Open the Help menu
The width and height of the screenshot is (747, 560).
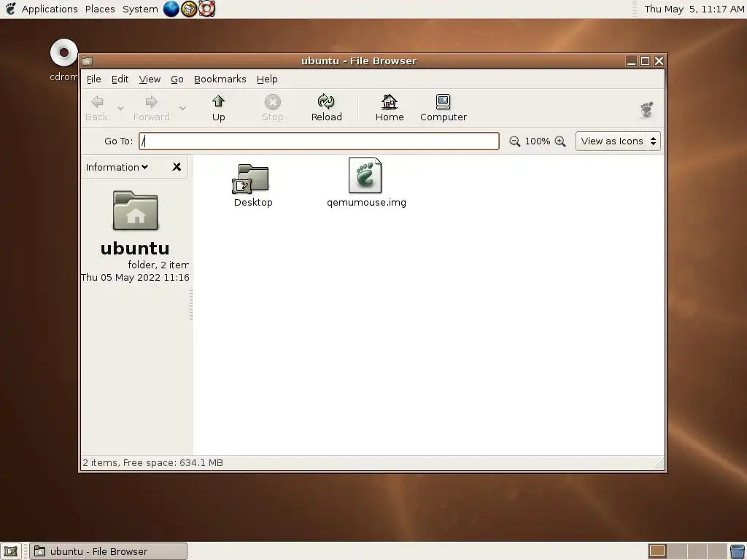pos(267,79)
